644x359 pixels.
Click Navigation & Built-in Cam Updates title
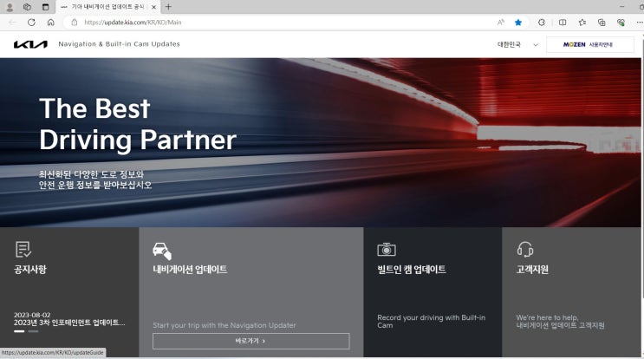coord(119,44)
